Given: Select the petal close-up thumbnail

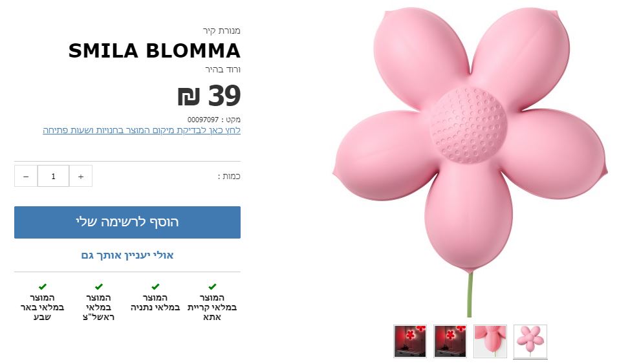Looking at the screenshot, I should (490, 341).
